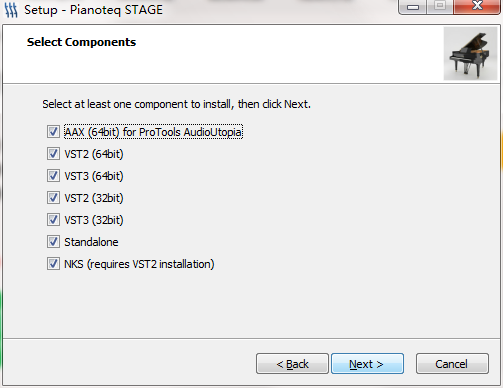Disable the VST3 (32bit) component

pos(53,220)
